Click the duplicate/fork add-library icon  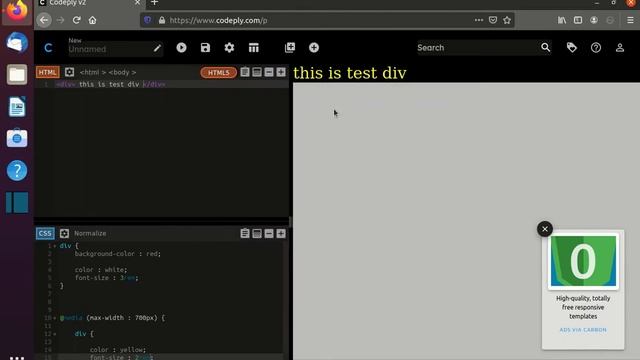click(x=290, y=48)
